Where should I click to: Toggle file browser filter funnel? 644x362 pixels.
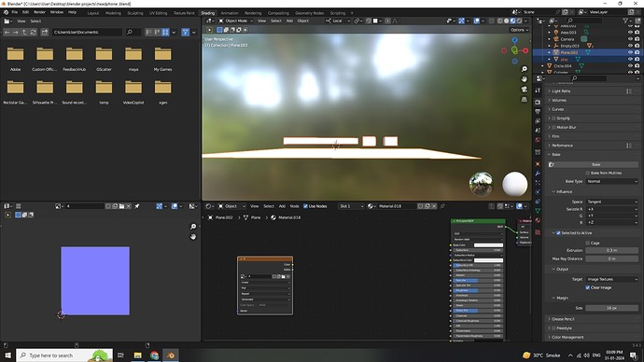pyautogui.click(x=185, y=32)
